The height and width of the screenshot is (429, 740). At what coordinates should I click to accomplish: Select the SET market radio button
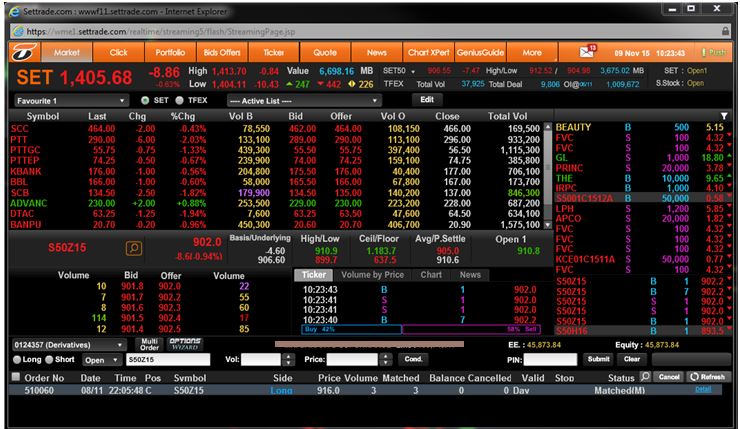pyautogui.click(x=145, y=100)
